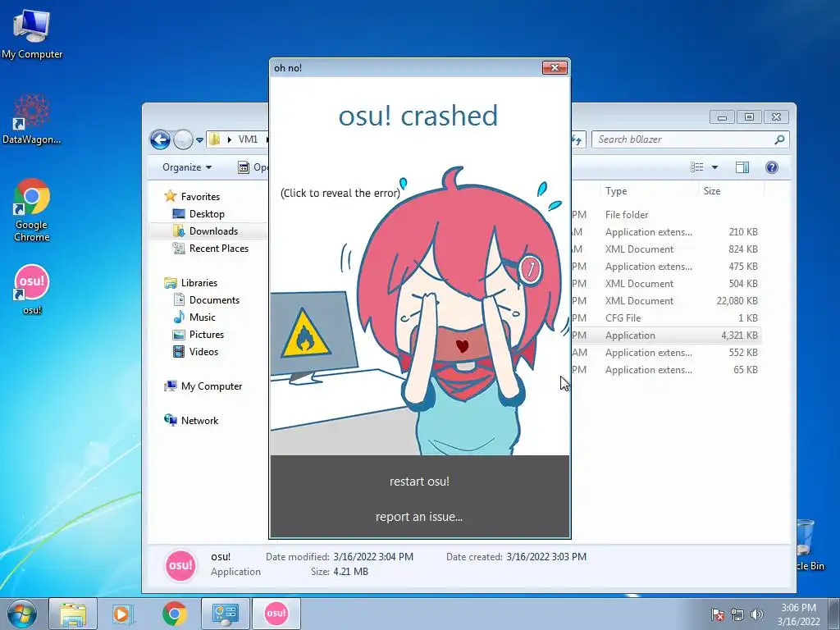Image resolution: width=840 pixels, height=630 pixels.
Task: Click the Chrome taskbar icon
Action: click(174, 614)
